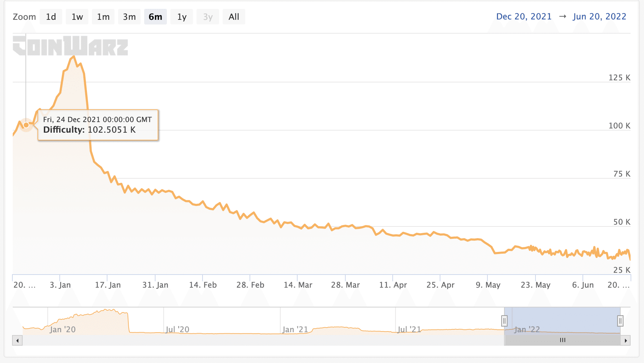
Task: Click the Jan '20 navigator label
Action: [63, 329]
